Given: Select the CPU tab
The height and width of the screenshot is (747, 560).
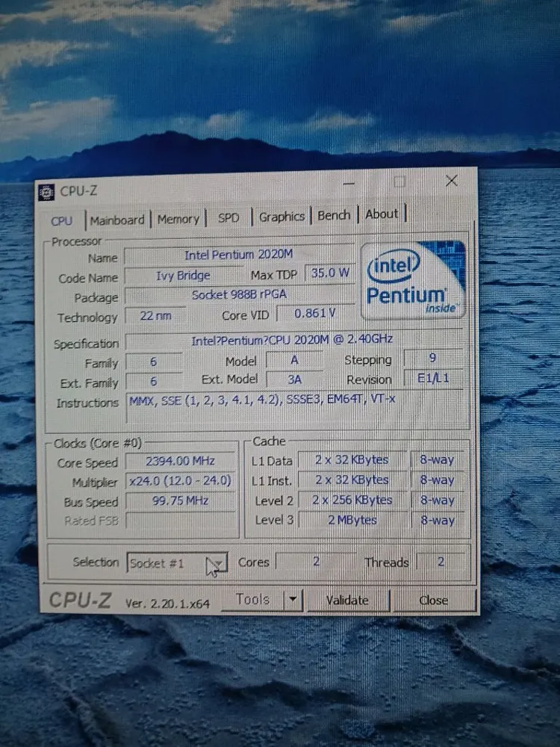Looking at the screenshot, I should [x=61, y=221].
